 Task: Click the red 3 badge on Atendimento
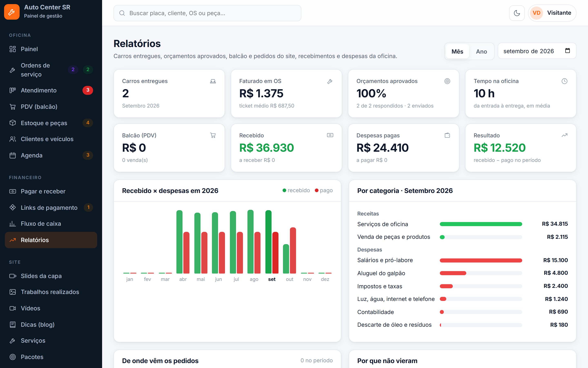(88, 90)
